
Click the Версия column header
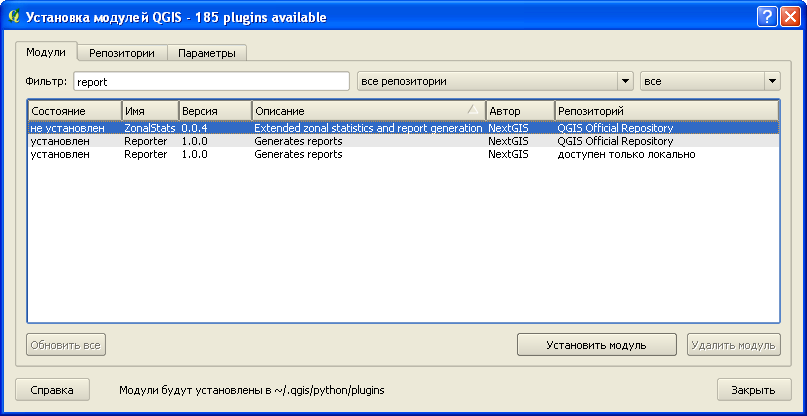pyautogui.click(x=213, y=110)
